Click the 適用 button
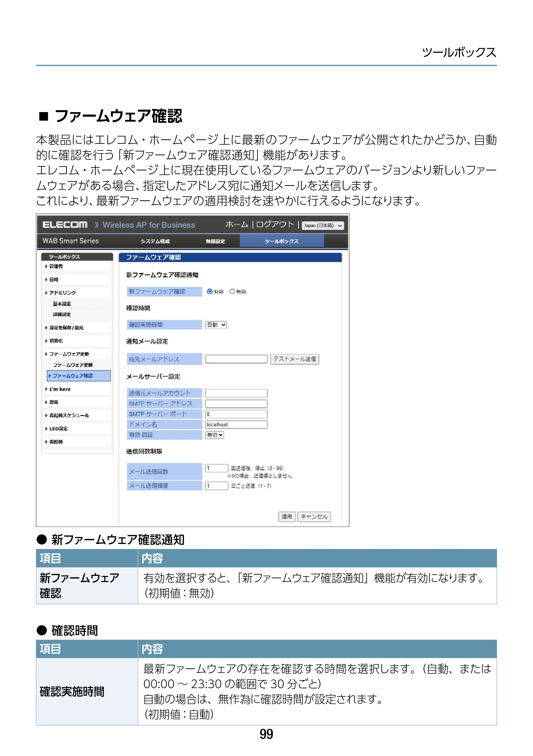Screen dimensions: 533x756 [x=286, y=517]
